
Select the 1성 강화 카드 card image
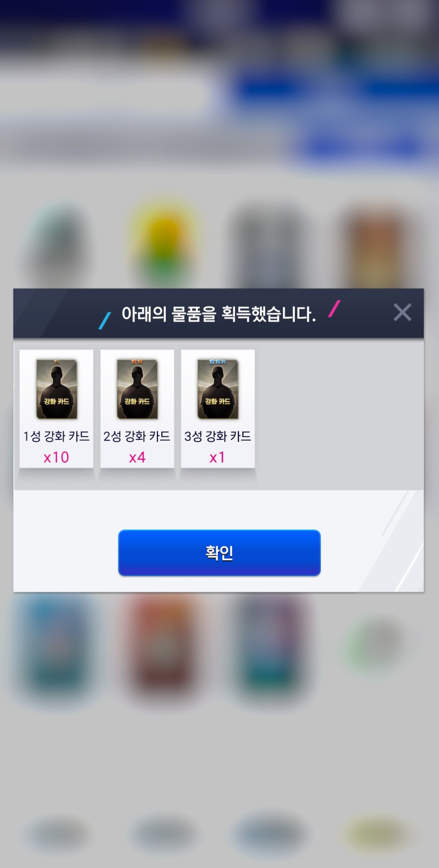coord(57,389)
